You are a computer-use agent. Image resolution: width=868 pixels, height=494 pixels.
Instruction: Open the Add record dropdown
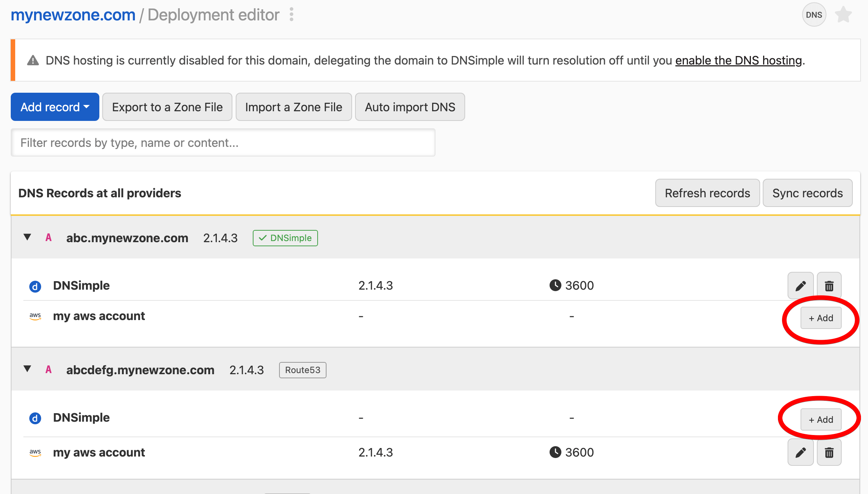click(x=55, y=107)
